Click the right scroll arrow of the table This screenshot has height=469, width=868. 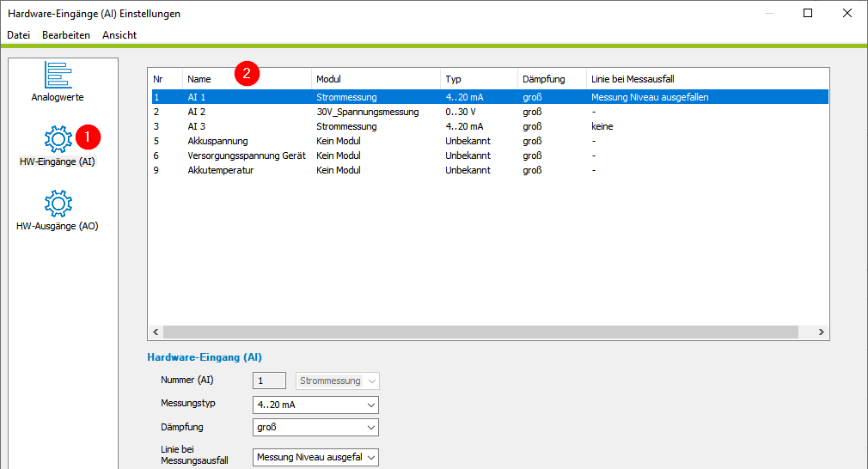[821, 332]
